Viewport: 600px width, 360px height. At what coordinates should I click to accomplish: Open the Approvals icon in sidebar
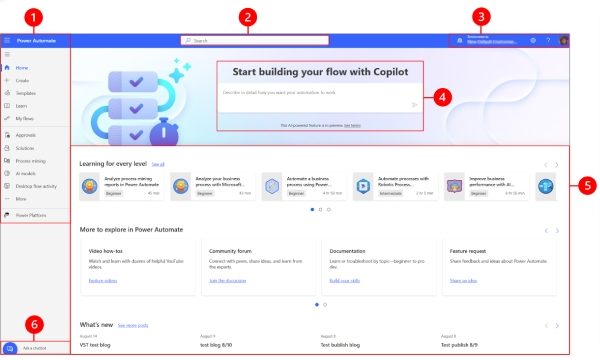(7, 135)
